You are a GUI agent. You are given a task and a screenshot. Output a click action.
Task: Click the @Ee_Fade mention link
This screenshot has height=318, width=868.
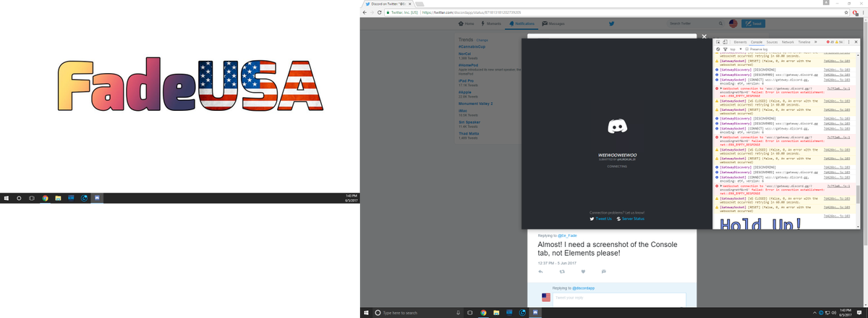[x=567, y=235]
